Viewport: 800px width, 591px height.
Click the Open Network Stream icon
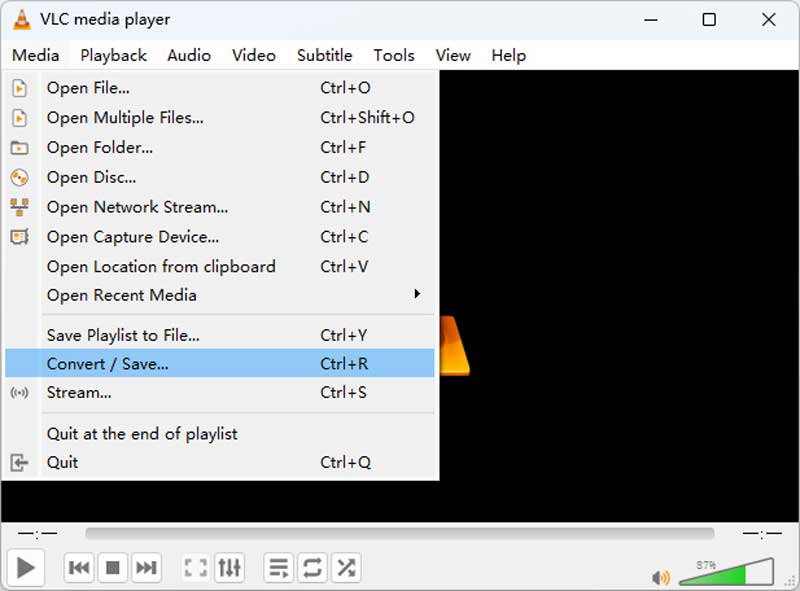[19, 207]
